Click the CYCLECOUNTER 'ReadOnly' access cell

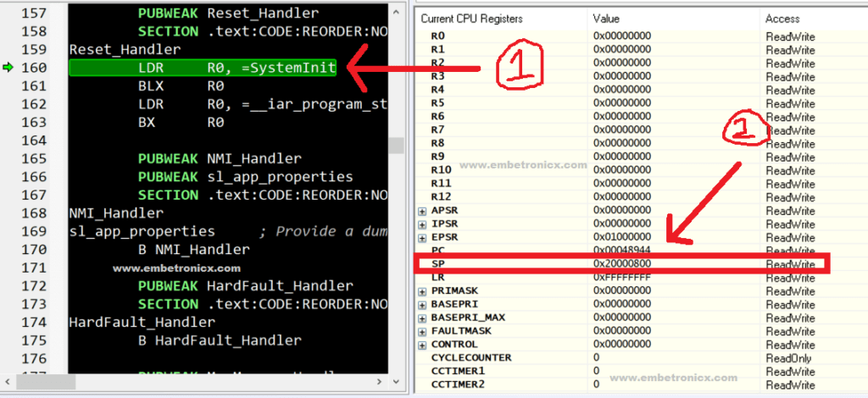(x=789, y=357)
